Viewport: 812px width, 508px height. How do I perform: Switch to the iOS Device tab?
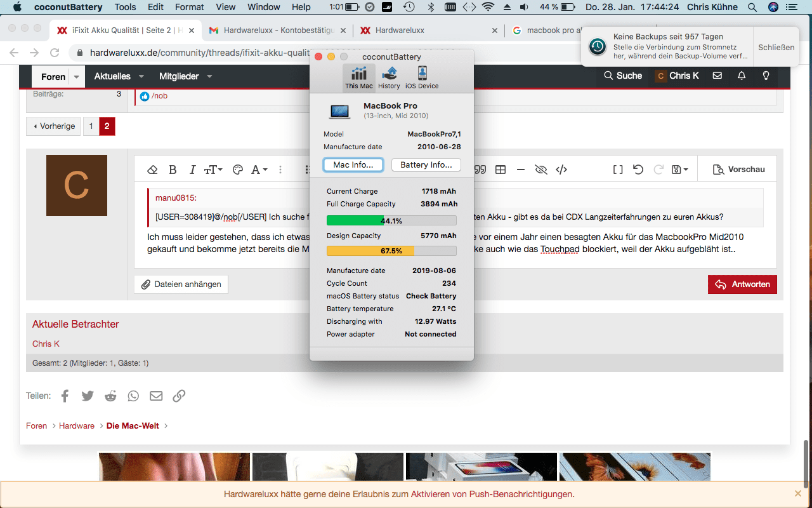tap(422, 77)
